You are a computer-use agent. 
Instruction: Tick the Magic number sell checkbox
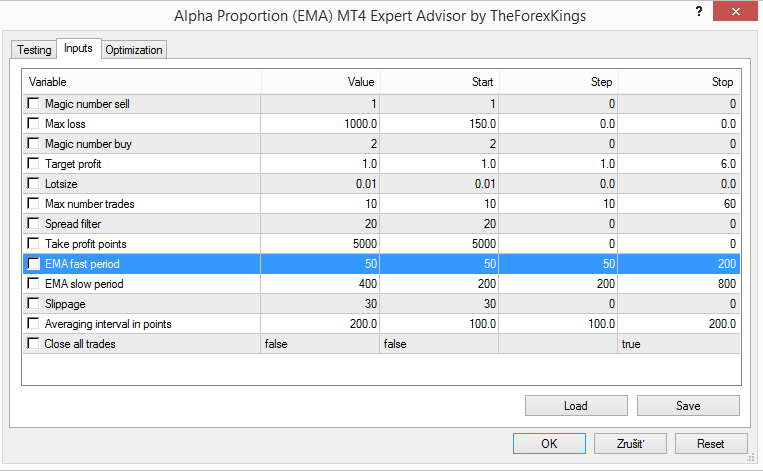coord(33,104)
